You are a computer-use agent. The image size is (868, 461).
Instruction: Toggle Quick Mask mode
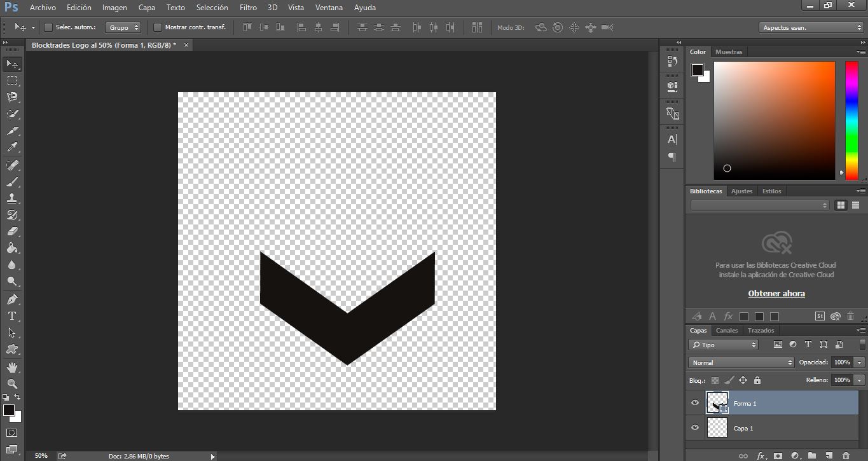click(12, 433)
